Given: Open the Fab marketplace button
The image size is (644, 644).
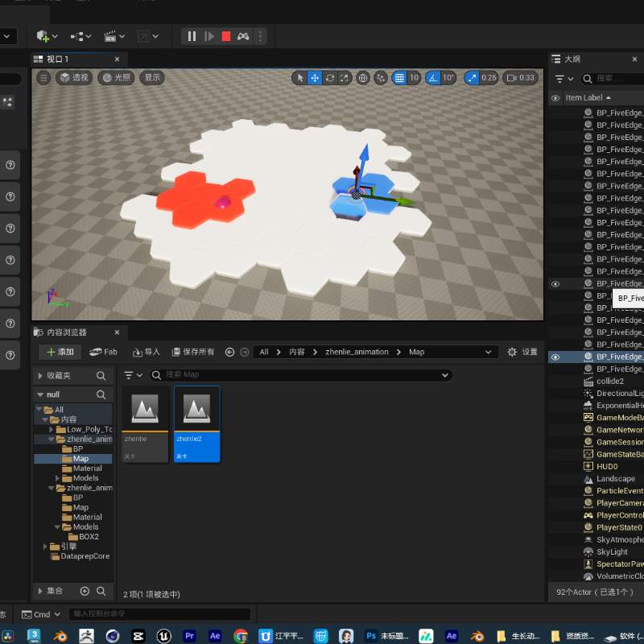Looking at the screenshot, I should point(104,352).
